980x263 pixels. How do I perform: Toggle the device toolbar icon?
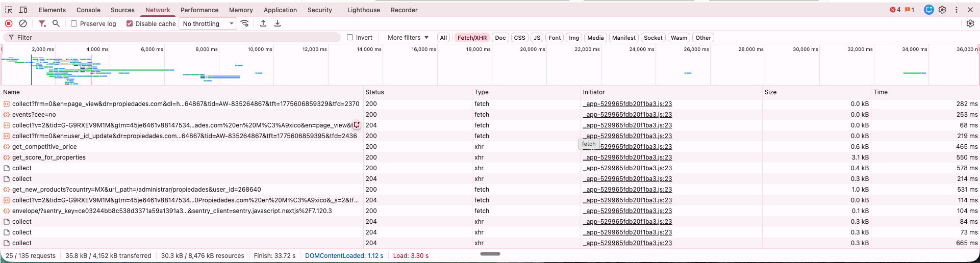tap(23, 10)
